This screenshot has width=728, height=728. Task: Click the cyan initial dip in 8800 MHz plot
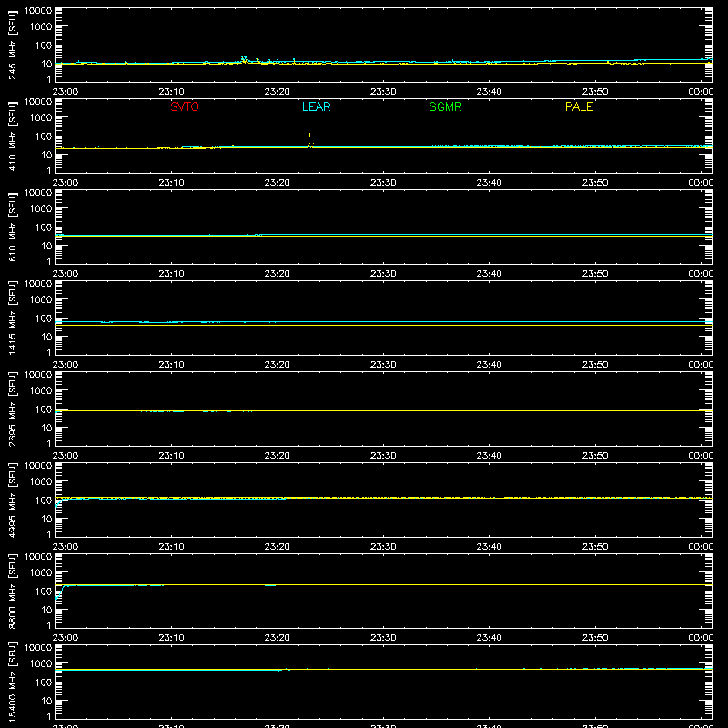58,593
